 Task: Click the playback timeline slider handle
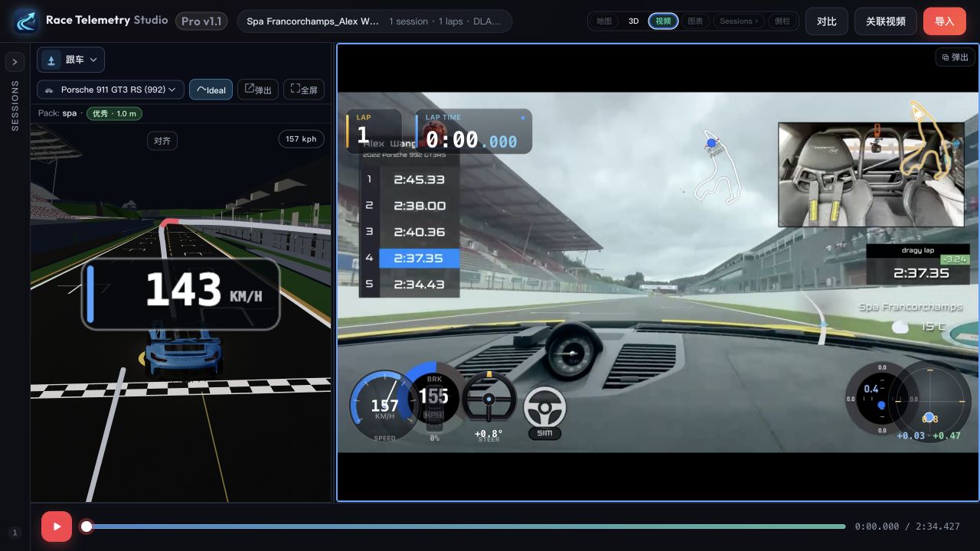point(87,527)
